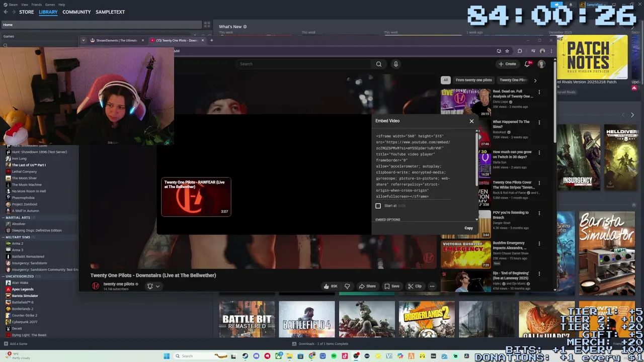The width and height of the screenshot is (644, 362).
Task: Open the Steam 'View' menu bar item
Action: tap(24, 5)
